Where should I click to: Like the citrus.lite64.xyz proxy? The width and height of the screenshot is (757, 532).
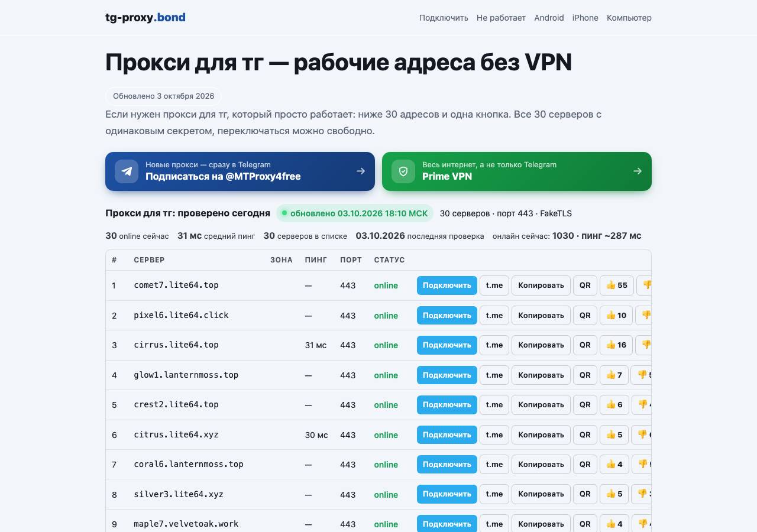coord(614,435)
